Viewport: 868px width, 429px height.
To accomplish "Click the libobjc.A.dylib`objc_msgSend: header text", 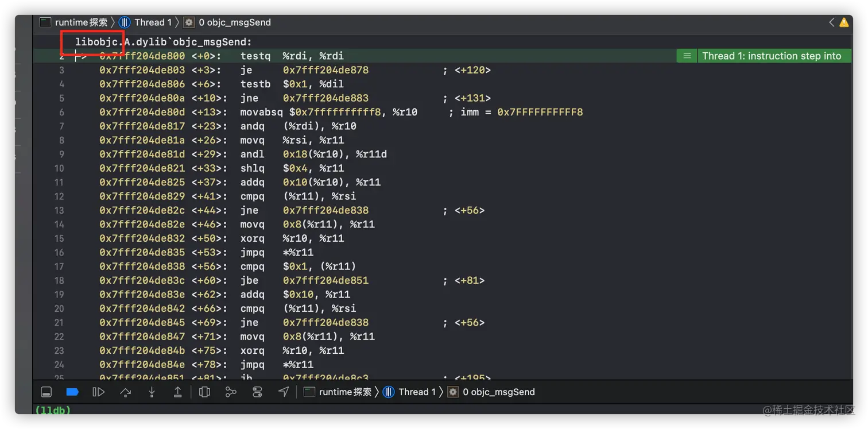I will 164,42.
